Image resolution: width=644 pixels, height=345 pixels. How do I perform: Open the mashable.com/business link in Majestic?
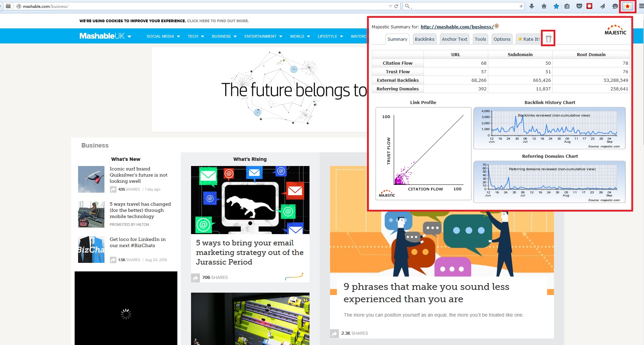pos(457,27)
